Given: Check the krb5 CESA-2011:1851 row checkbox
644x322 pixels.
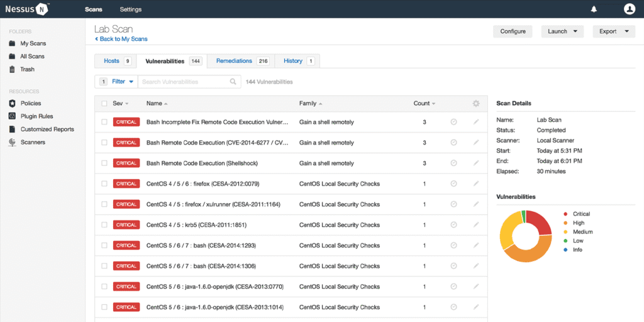Looking at the screenshot, I should pos(104,225).
